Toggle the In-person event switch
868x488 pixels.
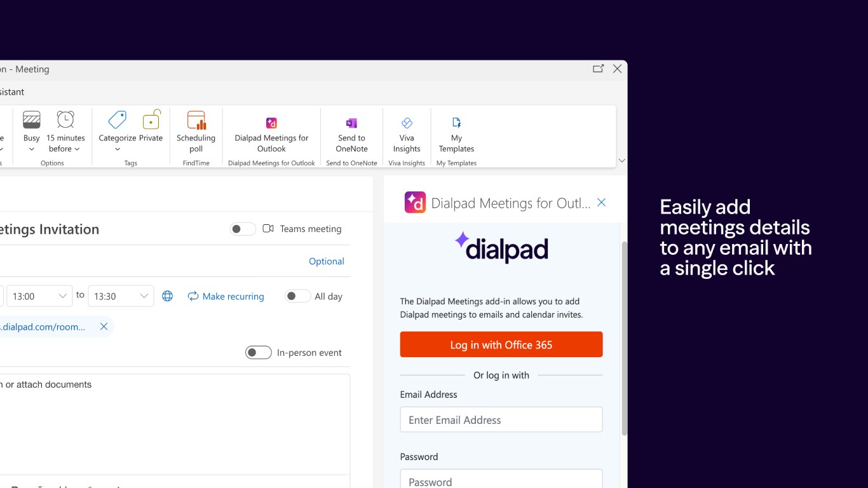[x=259, y=353]
